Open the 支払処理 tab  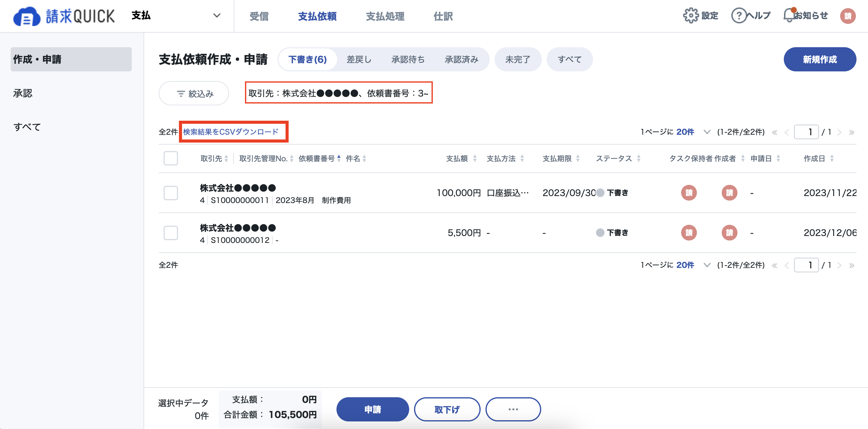point(385,16)
